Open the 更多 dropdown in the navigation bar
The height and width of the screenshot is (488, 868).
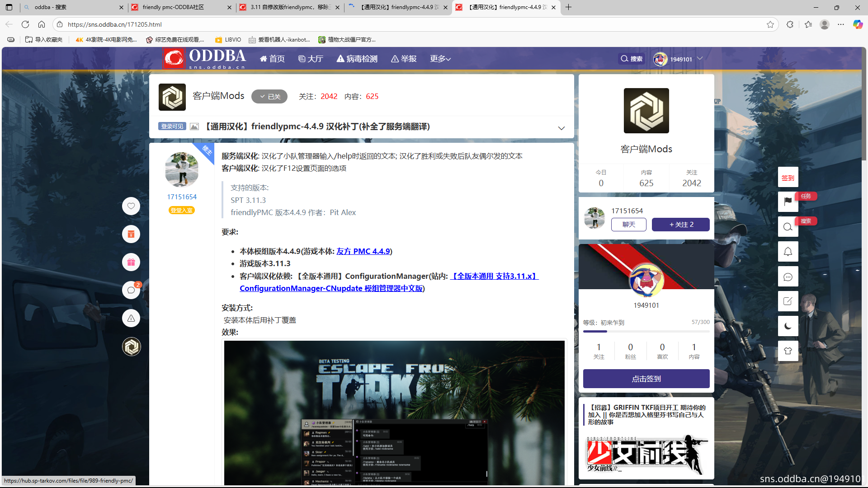click(x=440, y=59)
